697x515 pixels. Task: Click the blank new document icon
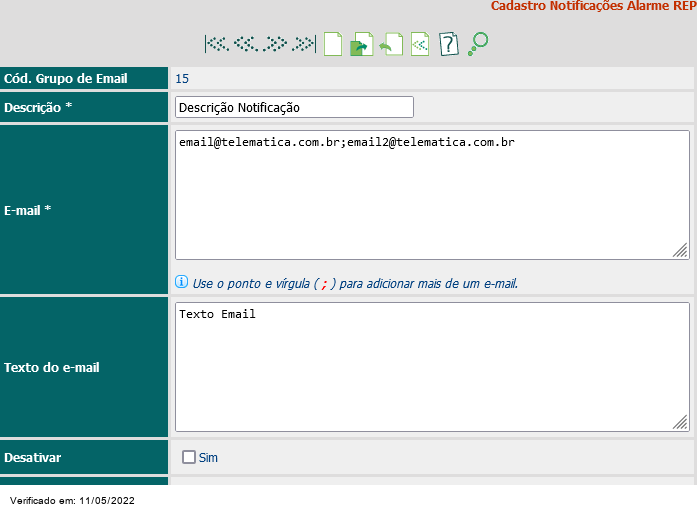(x=333, y=44)
